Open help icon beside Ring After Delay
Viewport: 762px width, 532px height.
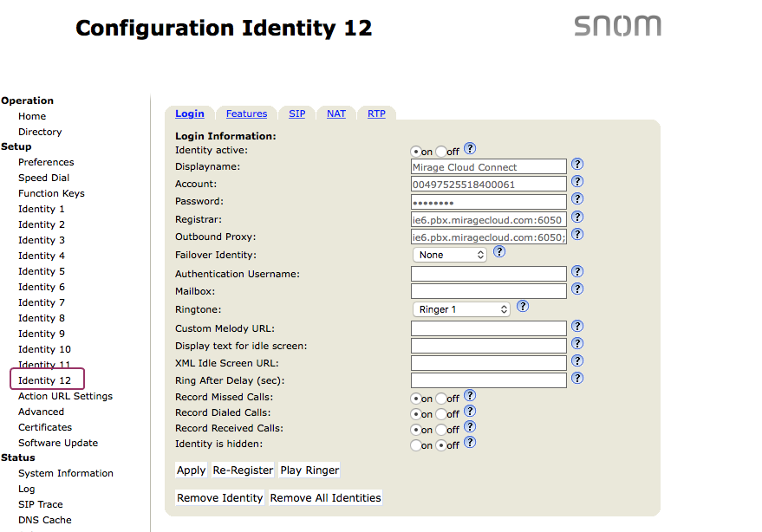[x=577, y=379]
